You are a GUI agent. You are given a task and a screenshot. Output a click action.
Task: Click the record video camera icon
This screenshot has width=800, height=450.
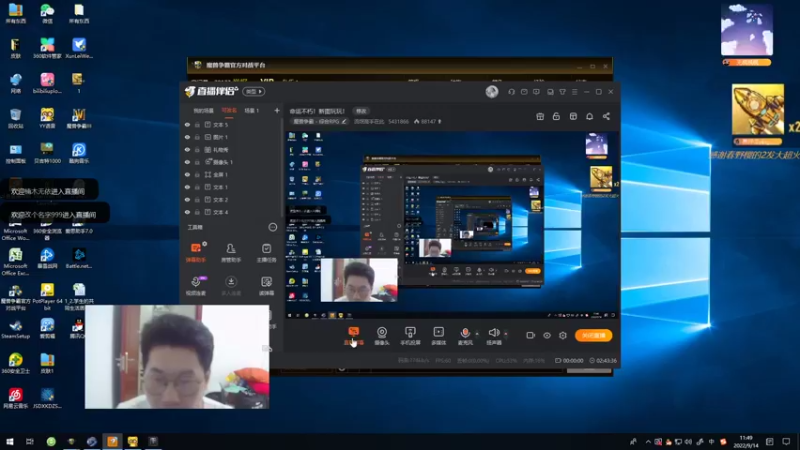coord(531,335)
